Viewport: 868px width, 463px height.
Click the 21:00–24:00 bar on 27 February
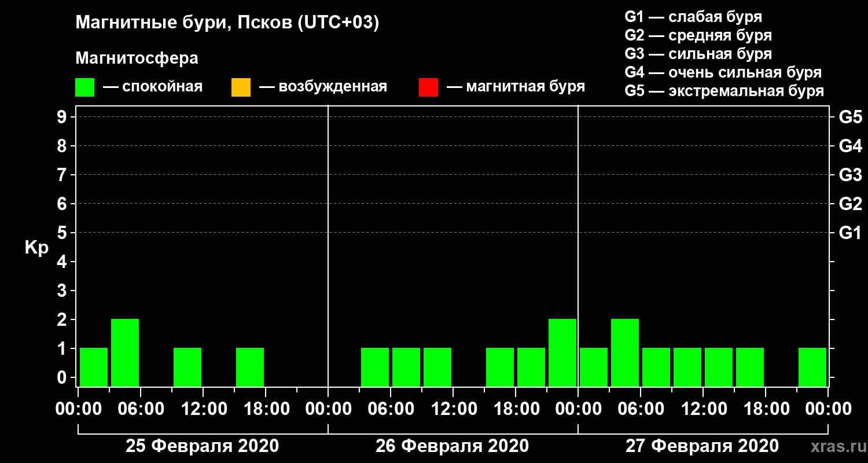(812, 367)
